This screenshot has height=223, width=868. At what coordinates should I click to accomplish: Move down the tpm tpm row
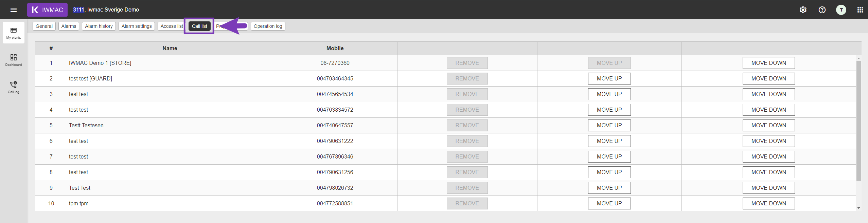(x=768, y=203)
